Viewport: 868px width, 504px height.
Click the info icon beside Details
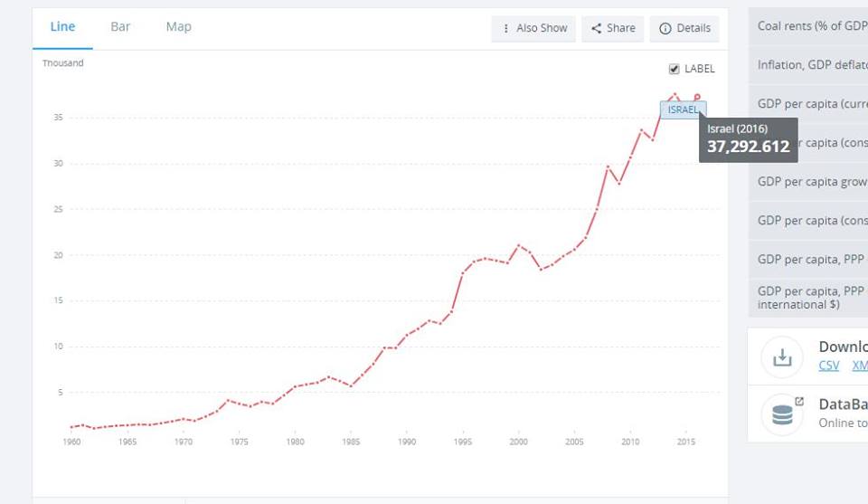[x=665, y=28]
